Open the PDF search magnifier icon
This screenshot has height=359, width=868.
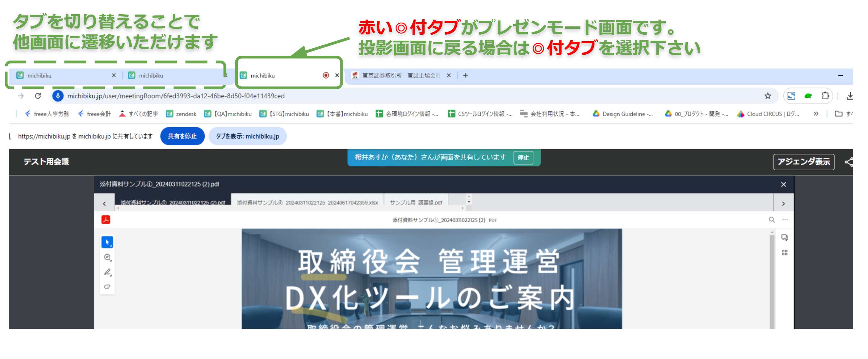click(772, 220)
